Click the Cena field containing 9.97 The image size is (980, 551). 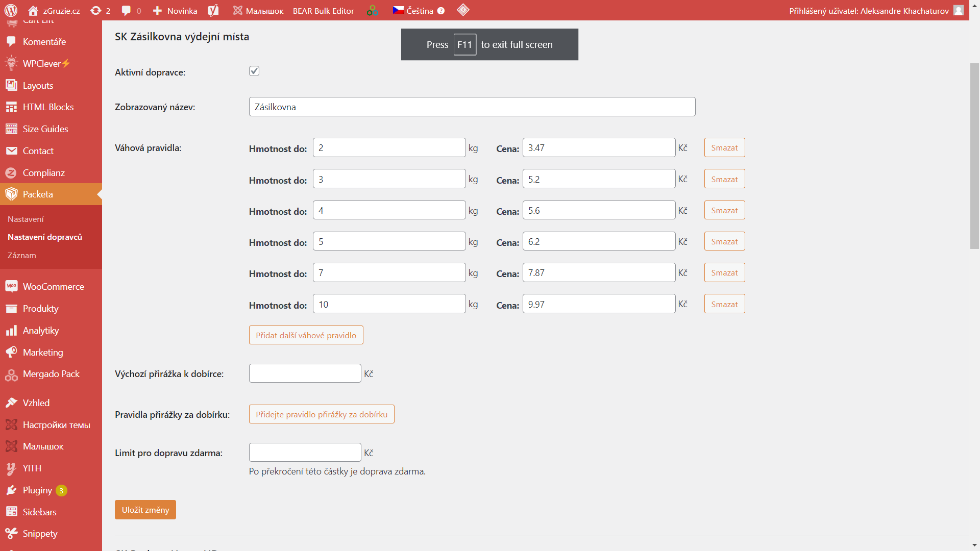pyautogui.click(x=599, y=304)
